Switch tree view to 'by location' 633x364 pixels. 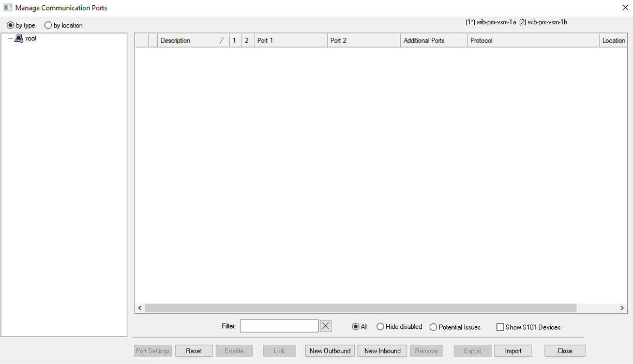(49, 25)
